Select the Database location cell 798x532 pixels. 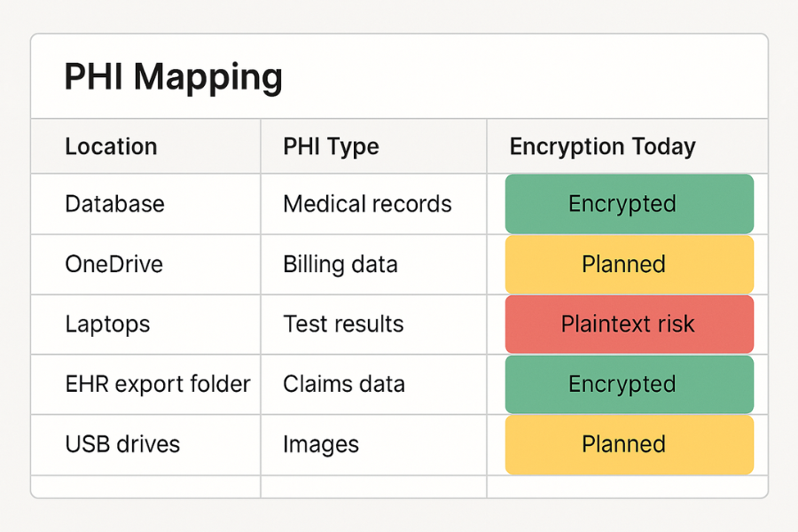pyautogui.click(x=114, y=204)
